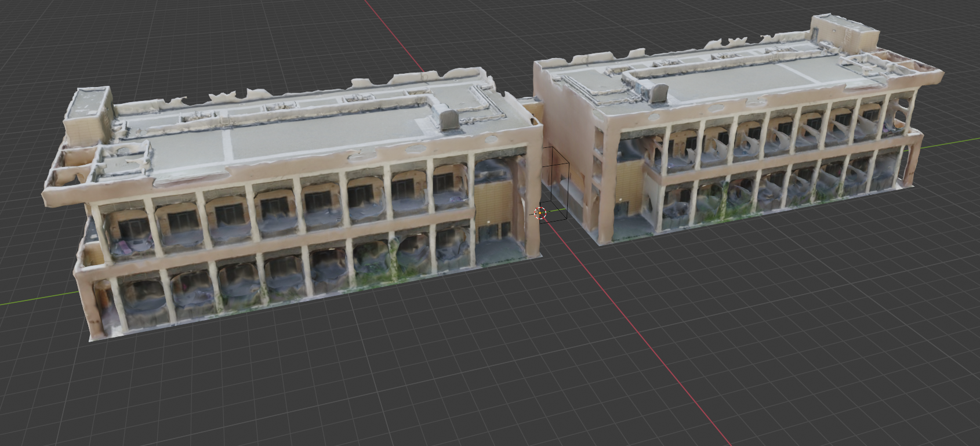
Task: Click the 3D cursor between the buildings
Action: 540,213
